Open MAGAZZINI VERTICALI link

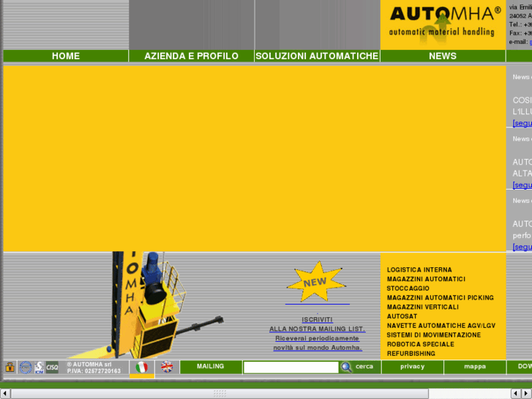click(x=423, y=307)
